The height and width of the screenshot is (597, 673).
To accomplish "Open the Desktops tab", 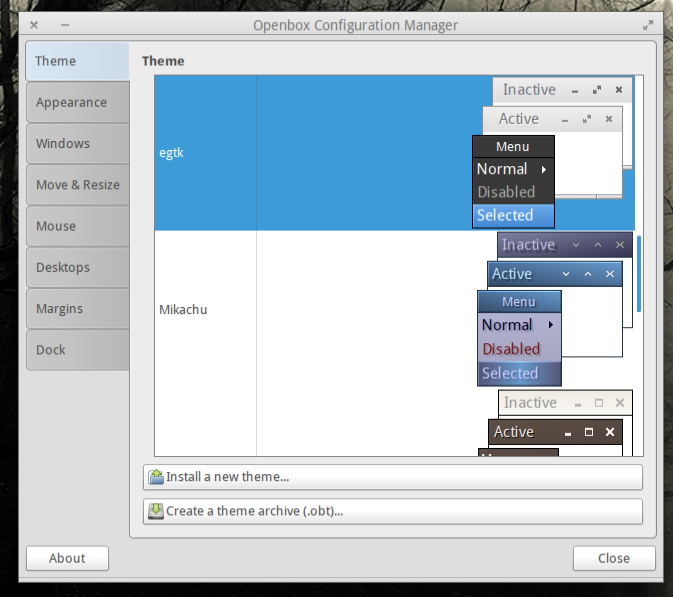I will pyautogui.click(x=78, y=267).
